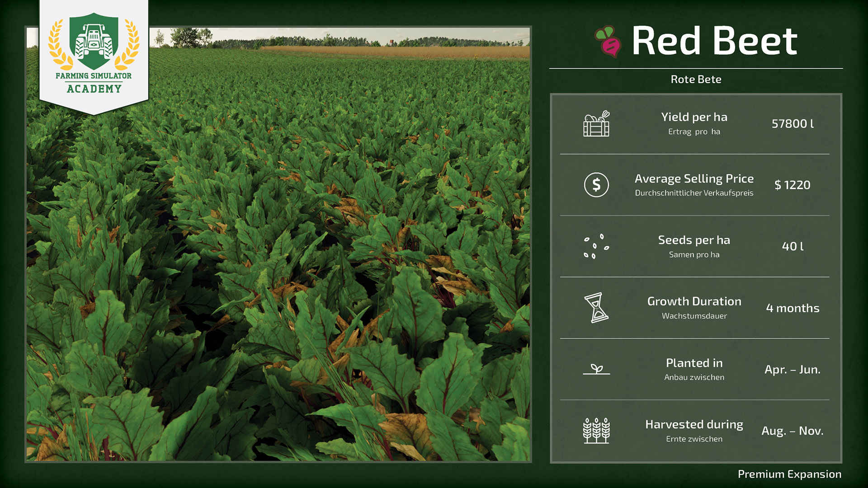Screen dimensions: 868x488
Task: Click the dollar sign price icon
Action: (596, 185)
